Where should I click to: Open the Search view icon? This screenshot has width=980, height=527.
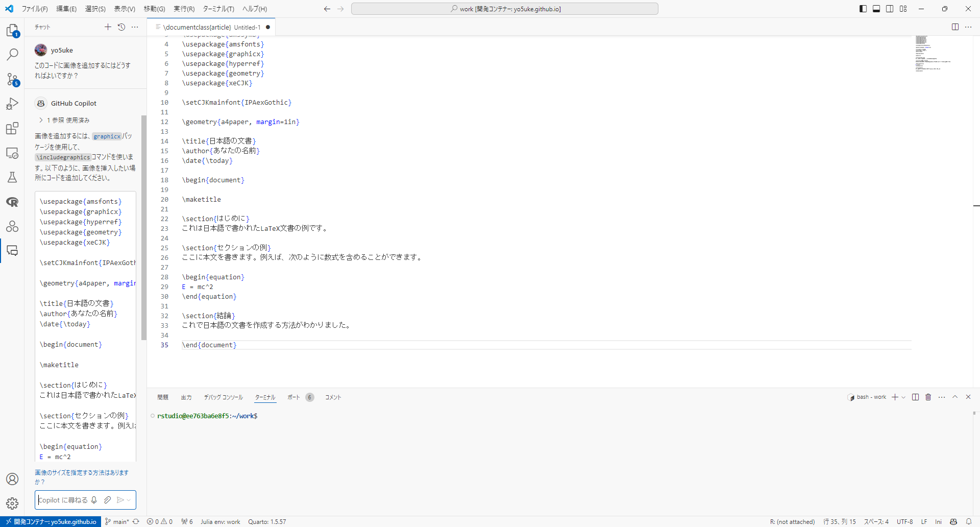coord(12,55)
